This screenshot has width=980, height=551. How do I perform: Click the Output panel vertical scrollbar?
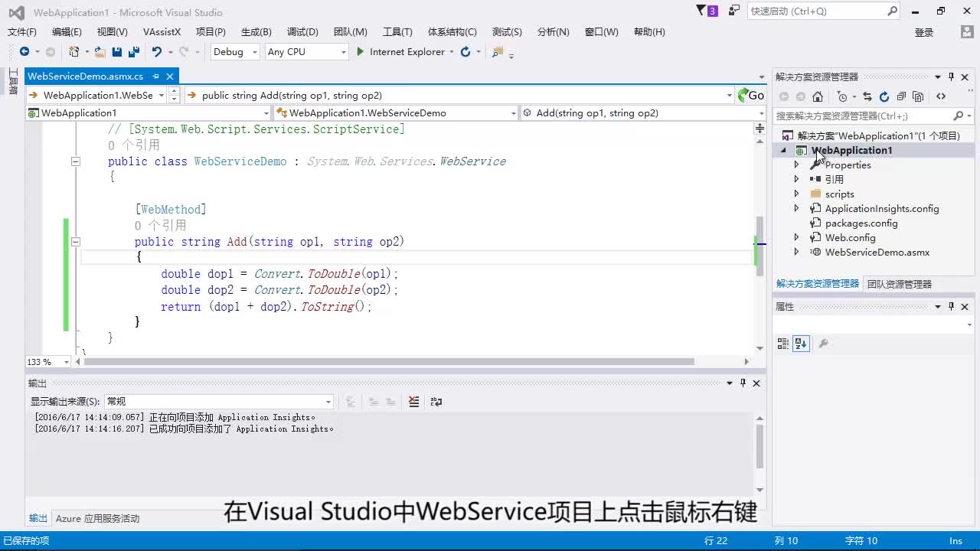pos(759,446)
